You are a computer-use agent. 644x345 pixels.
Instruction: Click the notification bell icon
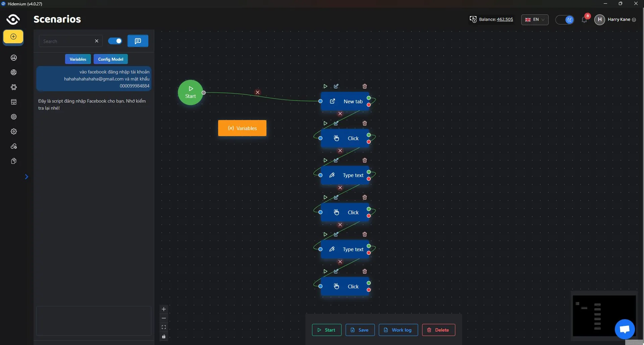coord(584,20)
